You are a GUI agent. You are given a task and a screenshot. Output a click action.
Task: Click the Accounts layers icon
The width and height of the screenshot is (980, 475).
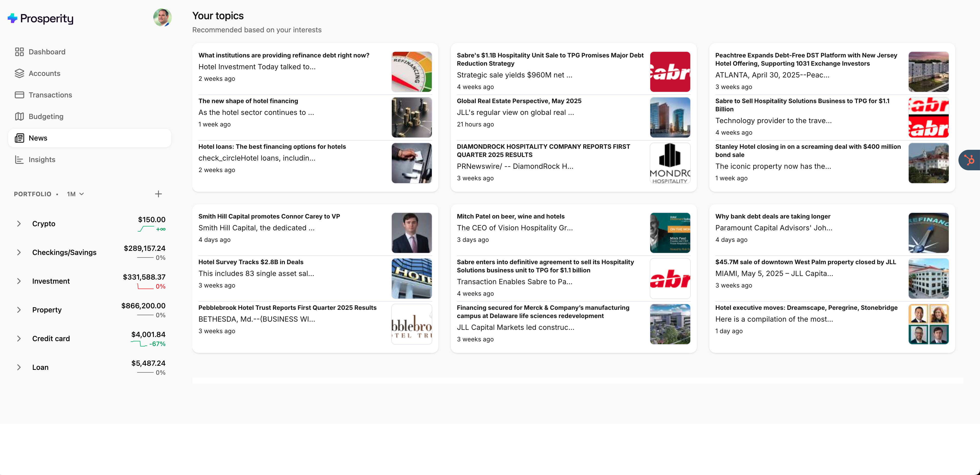pos(19,73)
